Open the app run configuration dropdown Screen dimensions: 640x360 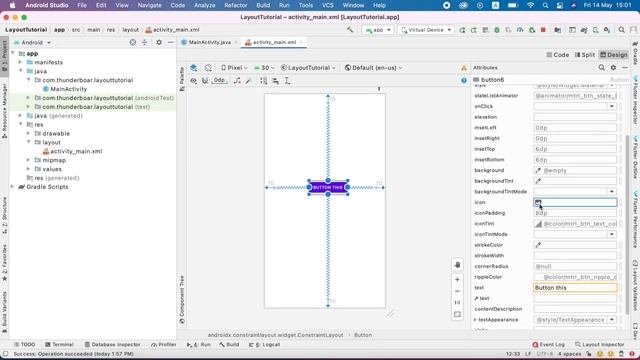pyautogui.click(x=378, y=30)
